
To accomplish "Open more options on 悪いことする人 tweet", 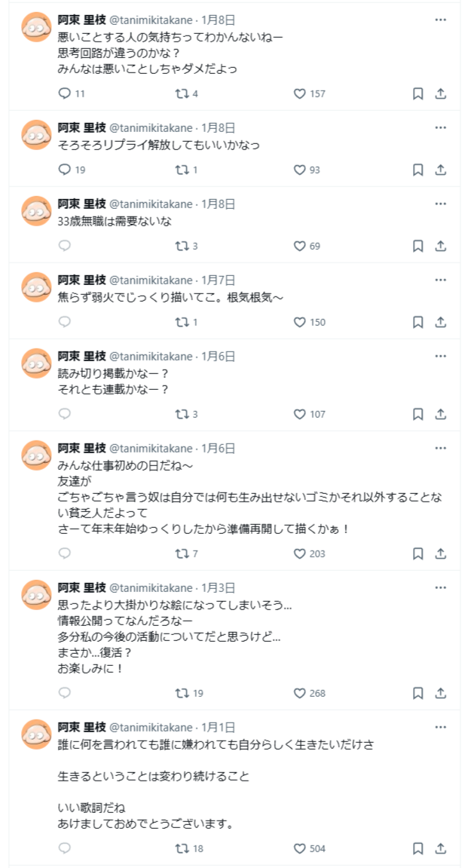I will 441,20.
